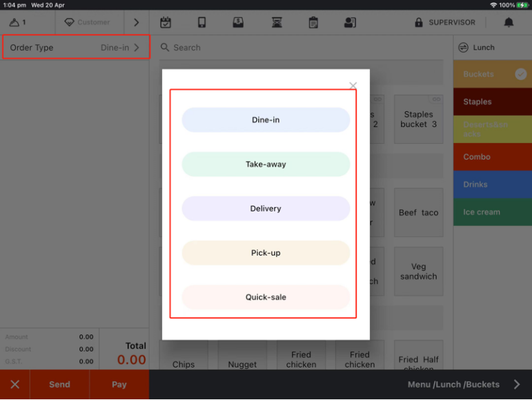The width and height of the screenshot is (532, 400).
Task: Switch to the Drinks category
Action: pos(492,184)
